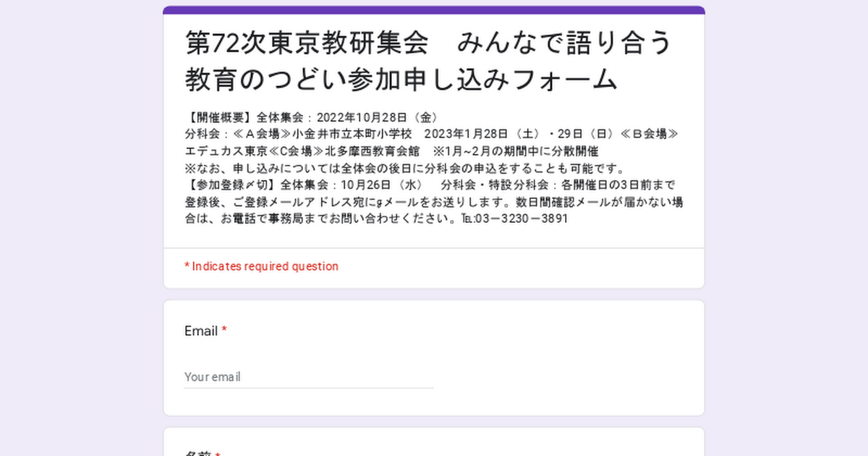Click the line beginning '登録後、ご登録メールアドレス'
The width and height of the screenshot is (868, 456).
tap(434, 201)
